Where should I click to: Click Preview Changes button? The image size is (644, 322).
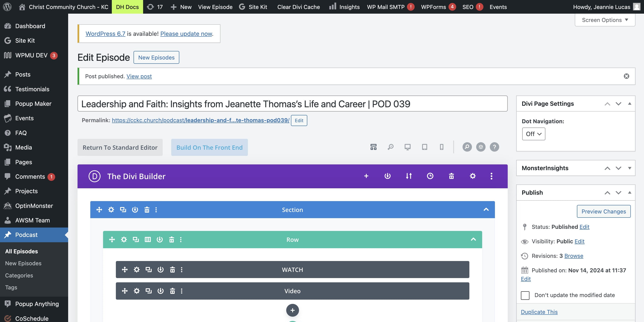[604, 211]
